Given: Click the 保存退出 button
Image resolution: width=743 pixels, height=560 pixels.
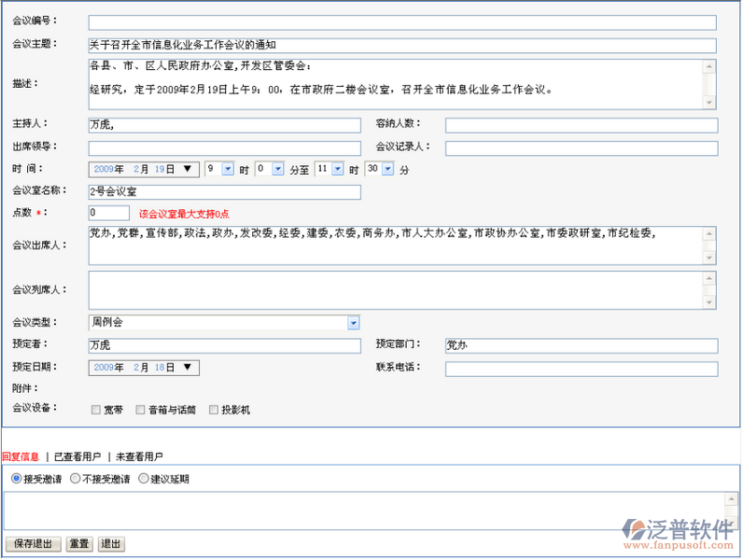Looking at the screenshot, I should [34, 544].
